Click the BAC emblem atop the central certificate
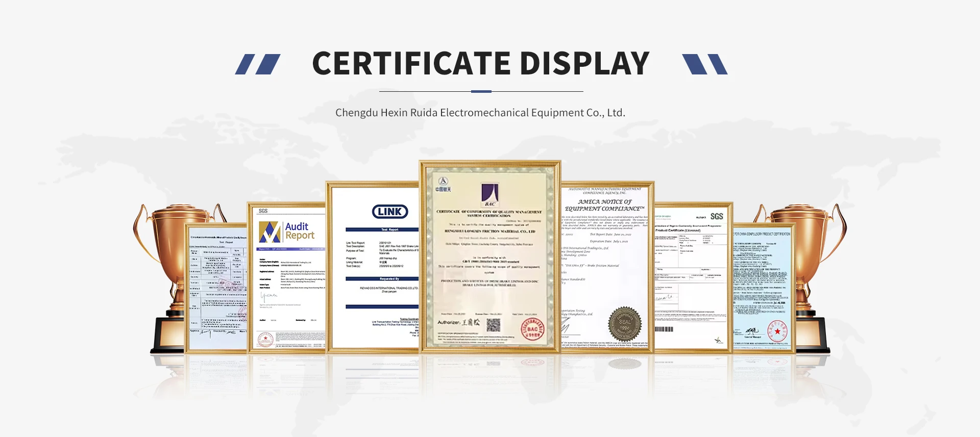The width and height of the screenshot is (980, 437). [x=490, y=194]
